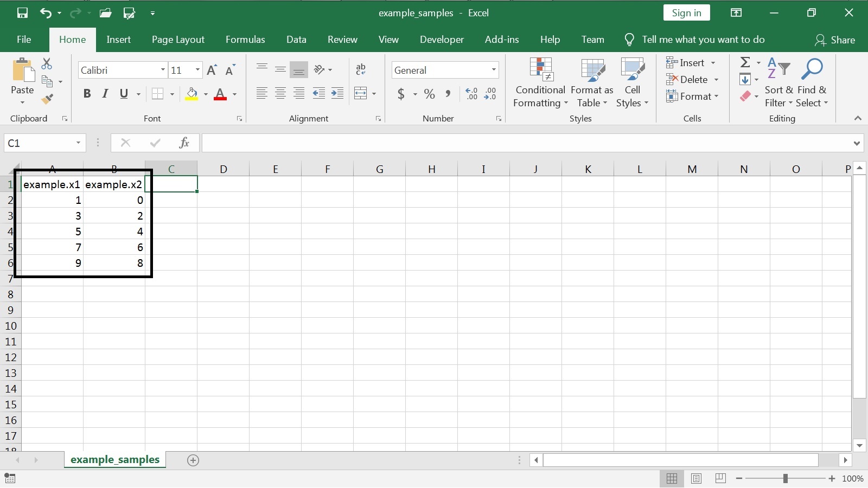Apply bold formatting

coord(87,93)
